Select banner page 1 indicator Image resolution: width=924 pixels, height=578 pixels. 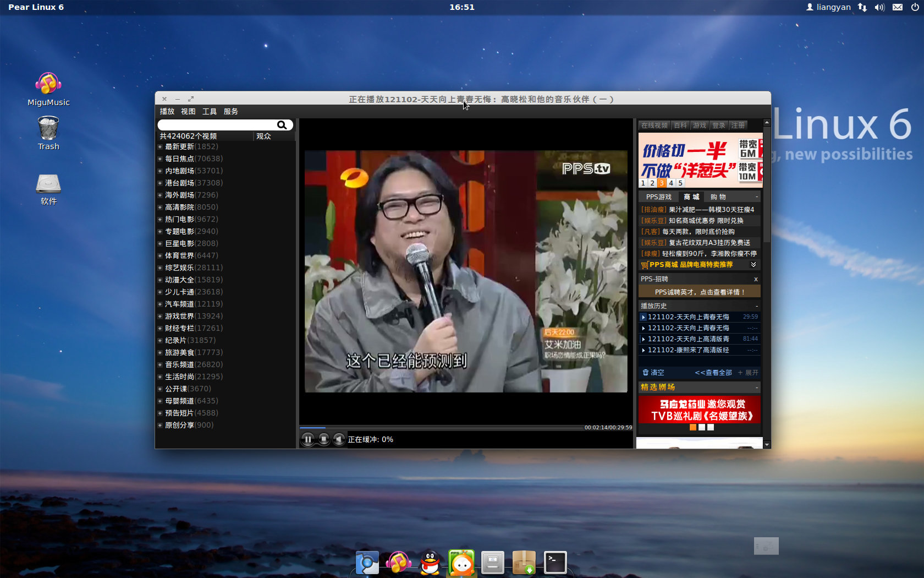pyautogui.click(x=643, y=183)
